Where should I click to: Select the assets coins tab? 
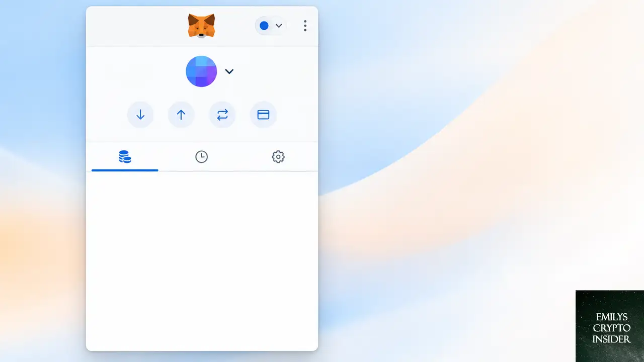125,157
